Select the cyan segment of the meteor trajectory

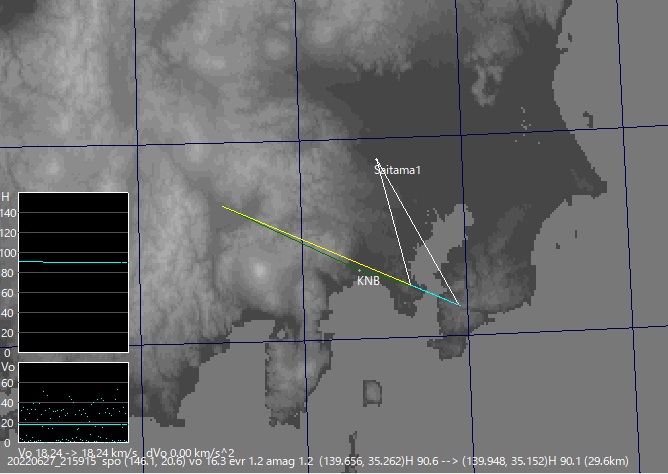pyautogui.click(x=434, y=293)
